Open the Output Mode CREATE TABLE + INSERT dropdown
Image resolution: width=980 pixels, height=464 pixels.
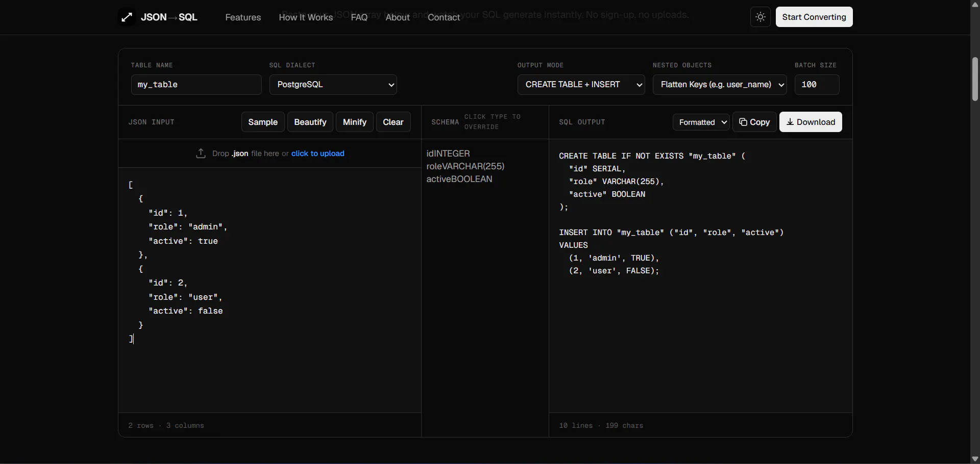click(581, 85)
